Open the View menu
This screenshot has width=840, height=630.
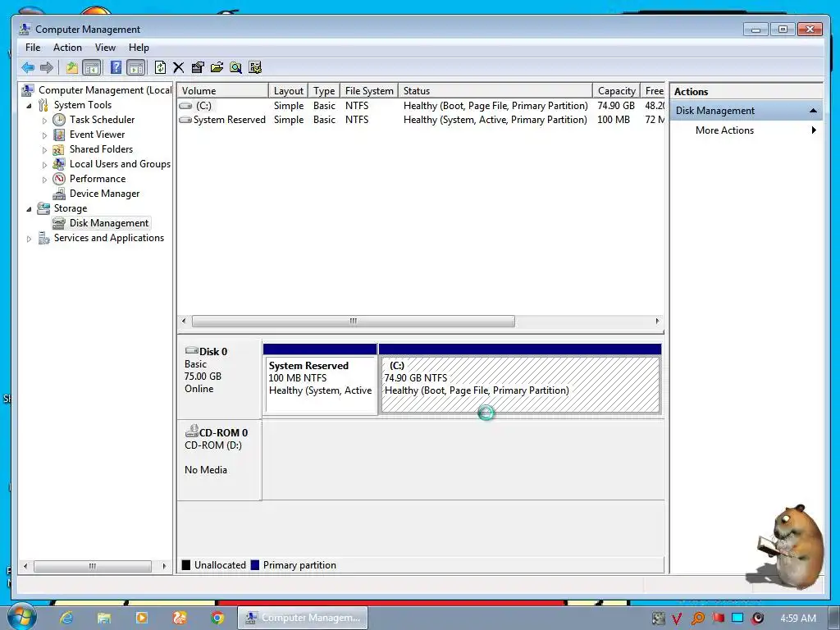(106, 48)
